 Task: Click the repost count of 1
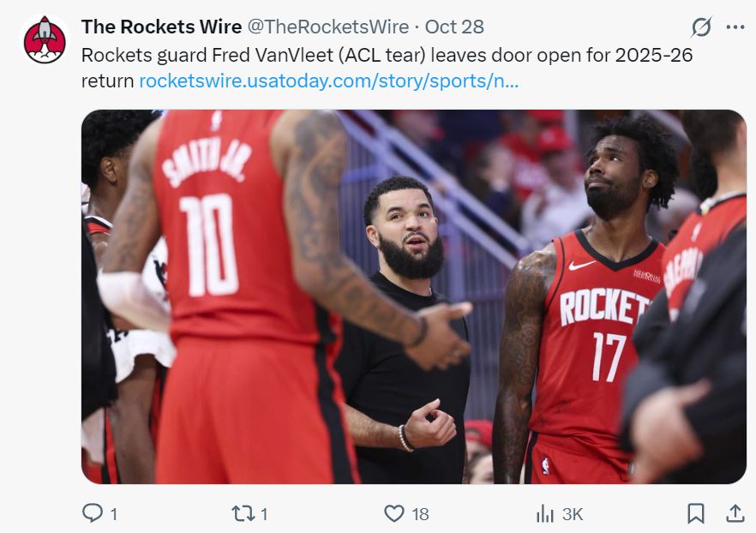pyautogui.click(x=264, y=514)
